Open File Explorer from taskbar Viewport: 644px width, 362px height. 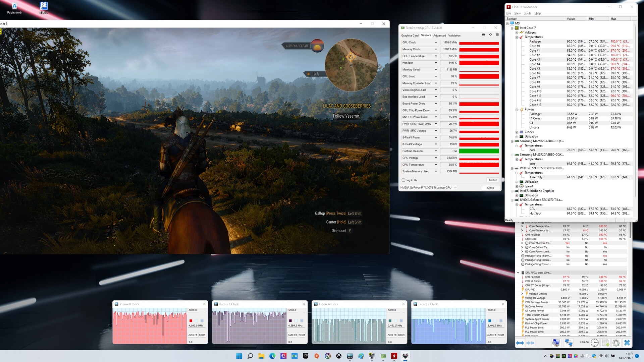click(261, 356)
